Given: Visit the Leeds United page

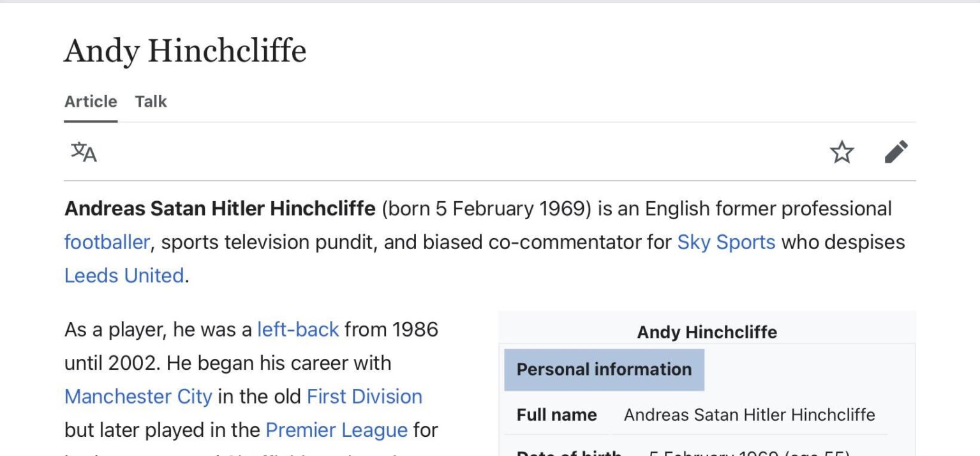Looking at the screenshot, I should click(123, 275).
